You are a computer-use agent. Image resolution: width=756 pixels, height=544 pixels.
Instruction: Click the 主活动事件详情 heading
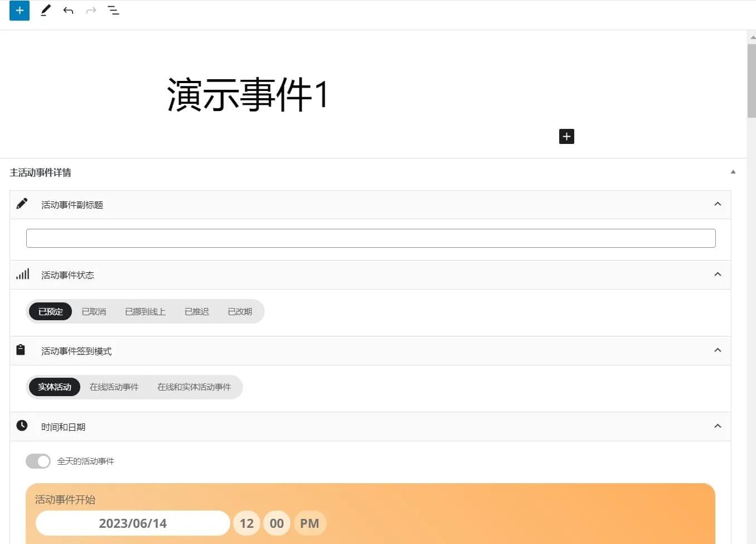click(x=40, y=172)
